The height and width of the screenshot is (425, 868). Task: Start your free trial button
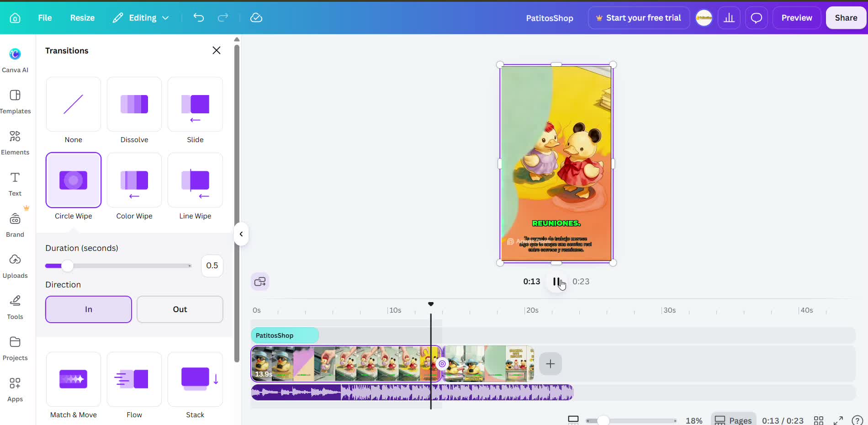coord(639,18)
